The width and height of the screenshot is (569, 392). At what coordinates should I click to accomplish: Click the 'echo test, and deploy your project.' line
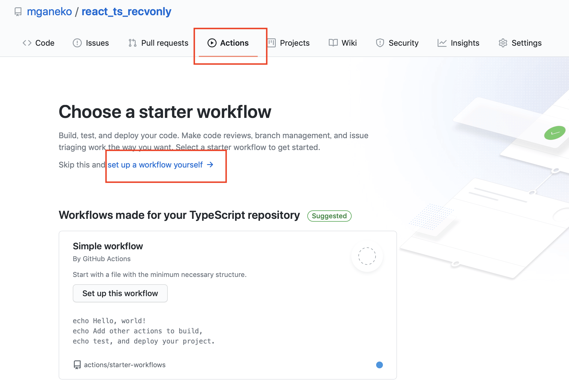144,341
